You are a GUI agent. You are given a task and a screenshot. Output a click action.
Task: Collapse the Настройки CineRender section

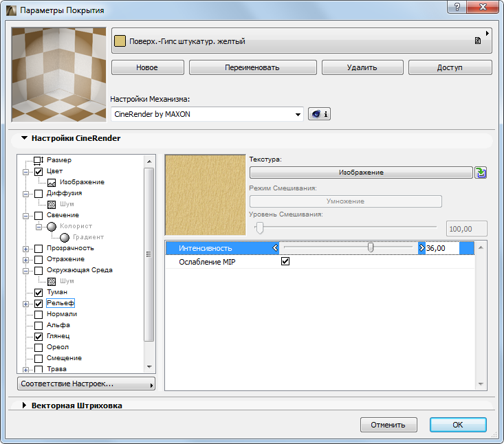(25, 138)
